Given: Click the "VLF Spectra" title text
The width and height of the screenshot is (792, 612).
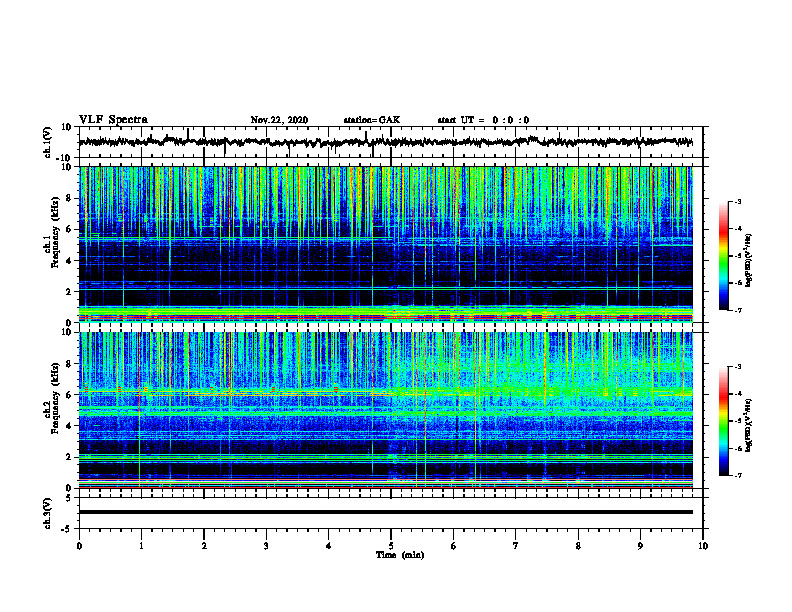Looking at the screenshot, I should (x=113, y=120).
